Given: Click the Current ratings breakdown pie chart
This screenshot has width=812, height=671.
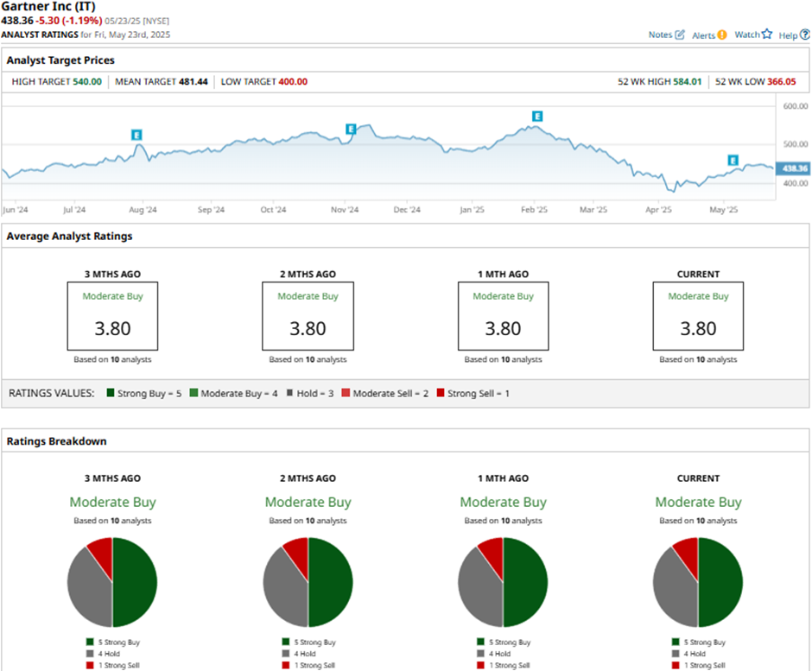Looking at the screenshot, I should (x=698, y=582).
